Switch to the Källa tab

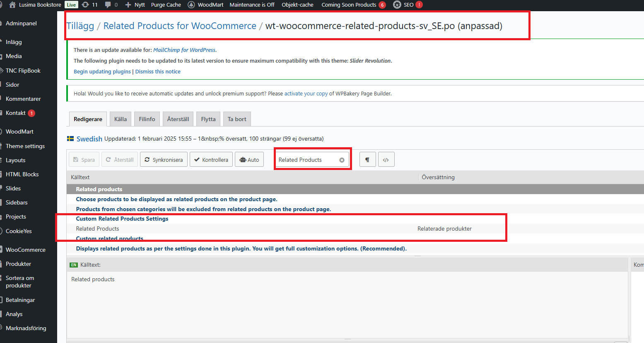(x=121, y=119)
